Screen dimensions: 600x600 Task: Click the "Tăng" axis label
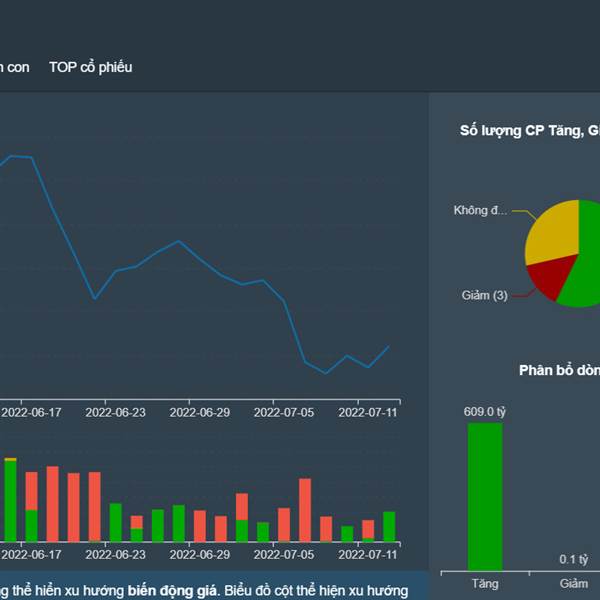coord(485,584)
